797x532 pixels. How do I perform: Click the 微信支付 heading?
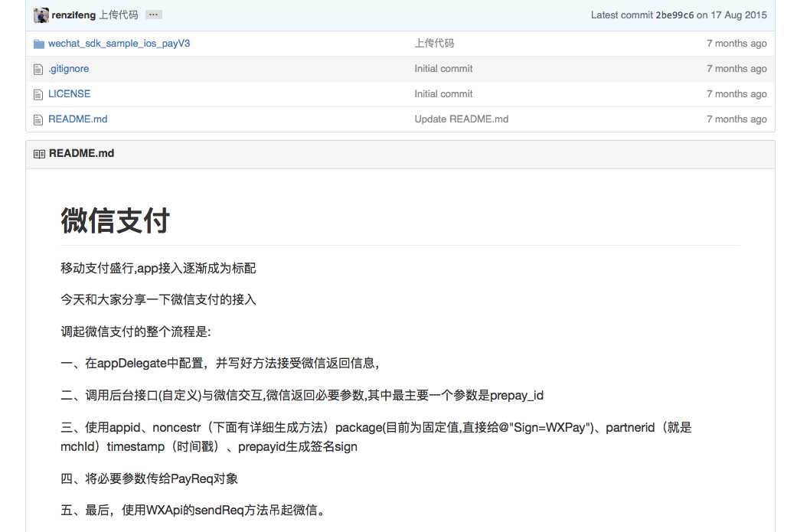pos(116,220)
